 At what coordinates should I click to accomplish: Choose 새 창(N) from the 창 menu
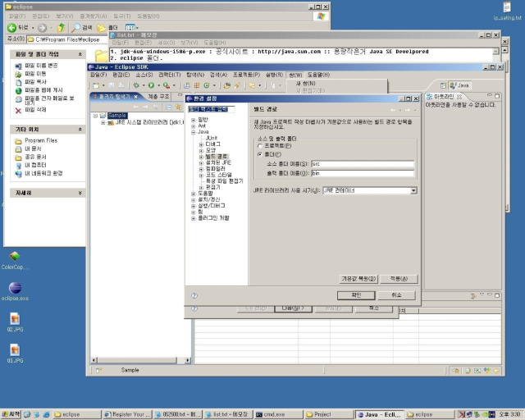(x=305, y=83)
